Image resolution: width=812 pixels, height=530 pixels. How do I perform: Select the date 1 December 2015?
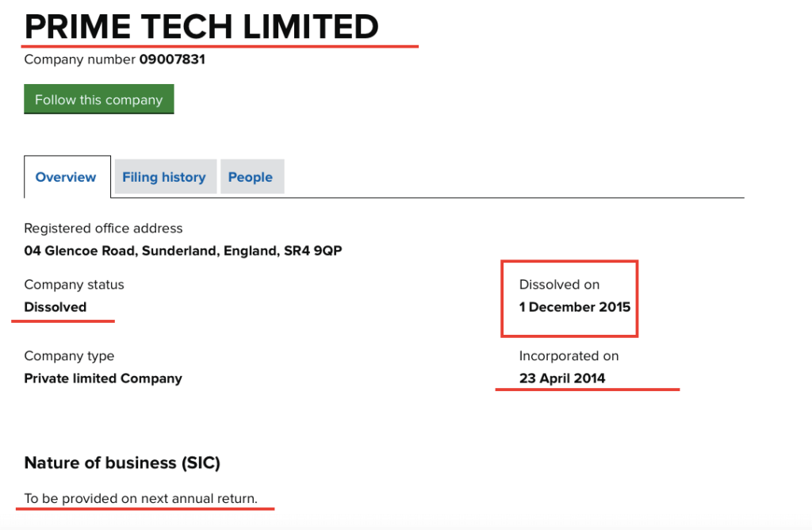pyautogui.click(x=575, y=307)
